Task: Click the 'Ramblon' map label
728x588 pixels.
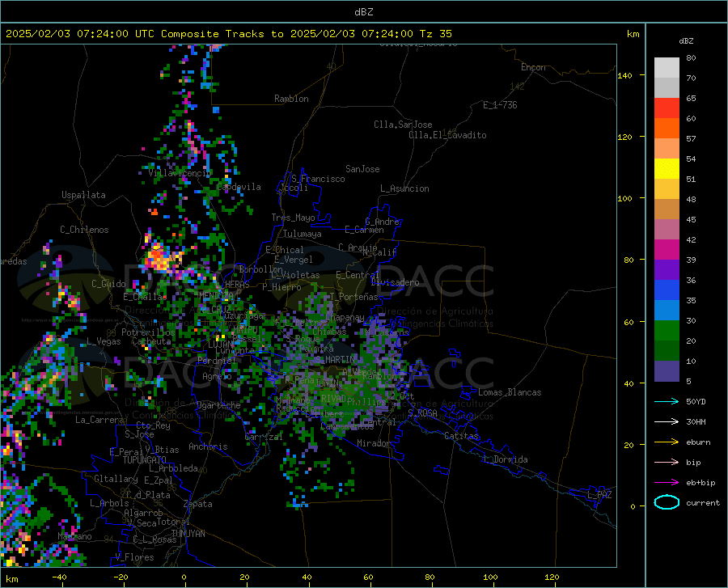Action: point(291,99)
